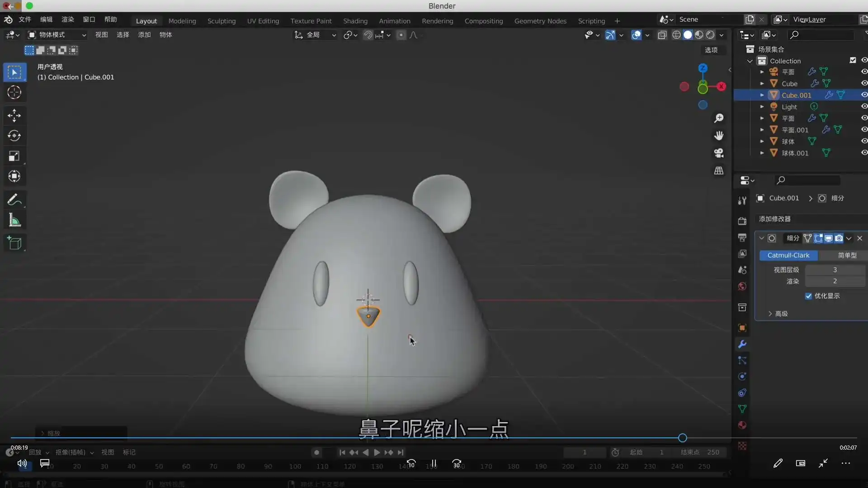Adjust the 视图层级 value field
The height and width of the screenshot is (488, 868).
click(x=834, y=269)
